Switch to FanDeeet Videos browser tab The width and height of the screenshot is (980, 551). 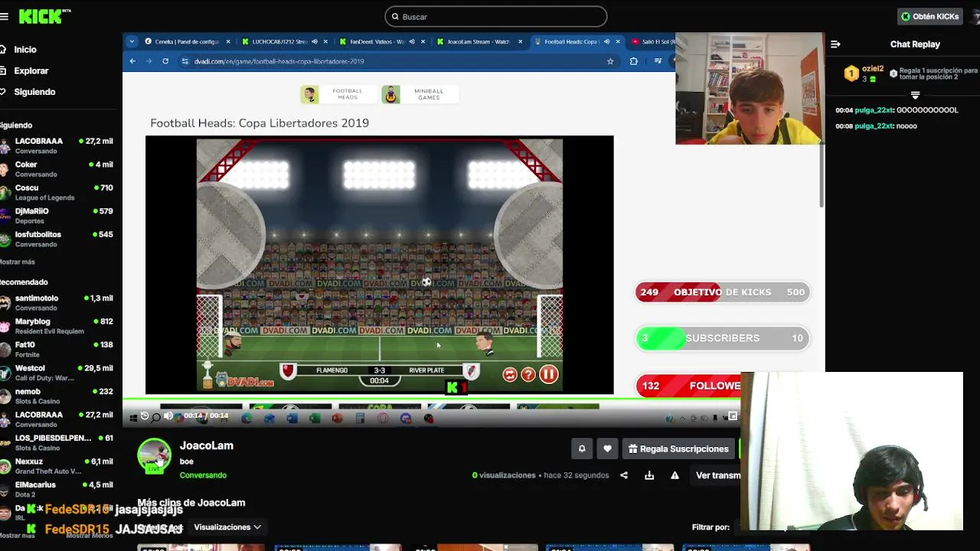click(x=381, y=41)
